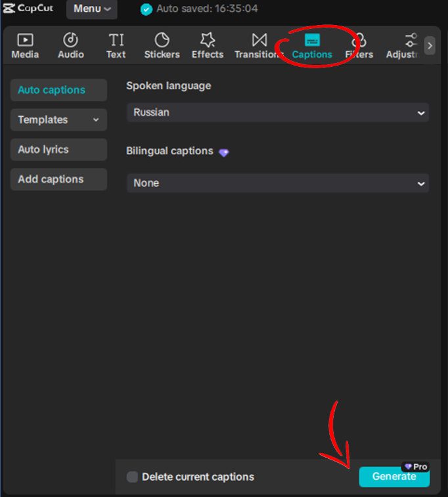The image size is (448, 497).
Task: Click the Bilingual captions label
Action: [169, 151]
